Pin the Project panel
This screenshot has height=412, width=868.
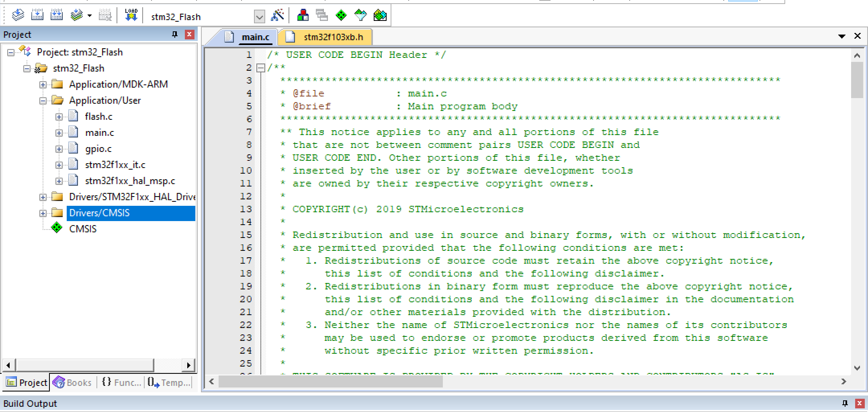[x=175, y=35]
